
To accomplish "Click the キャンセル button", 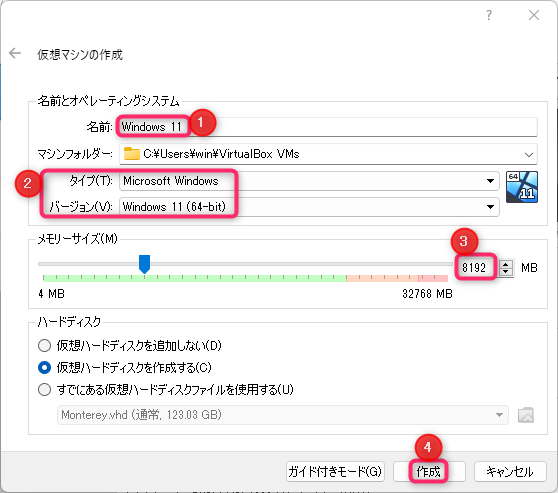I will point(510,472).
